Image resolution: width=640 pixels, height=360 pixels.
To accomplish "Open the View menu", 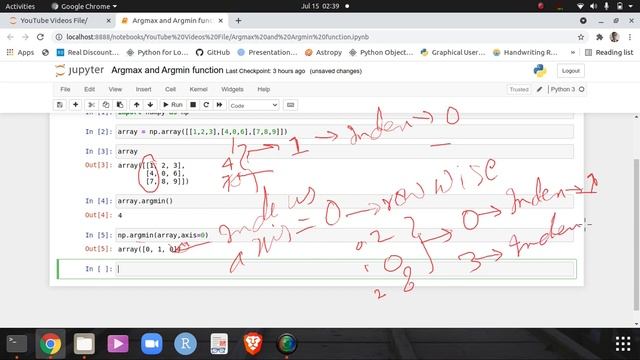I will coord(115,89).
